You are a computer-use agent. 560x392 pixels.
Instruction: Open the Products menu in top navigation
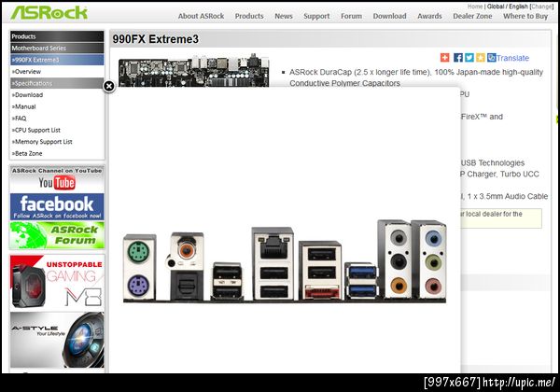pos(249,16)
